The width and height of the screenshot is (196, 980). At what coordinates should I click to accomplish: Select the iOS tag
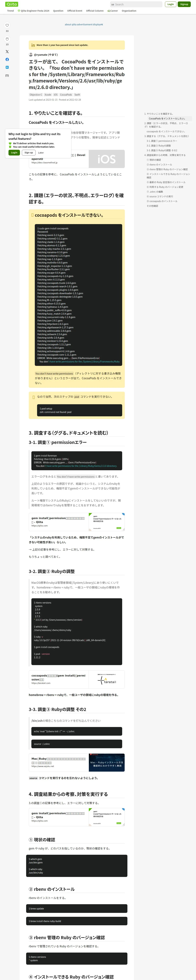coord(56,95)
